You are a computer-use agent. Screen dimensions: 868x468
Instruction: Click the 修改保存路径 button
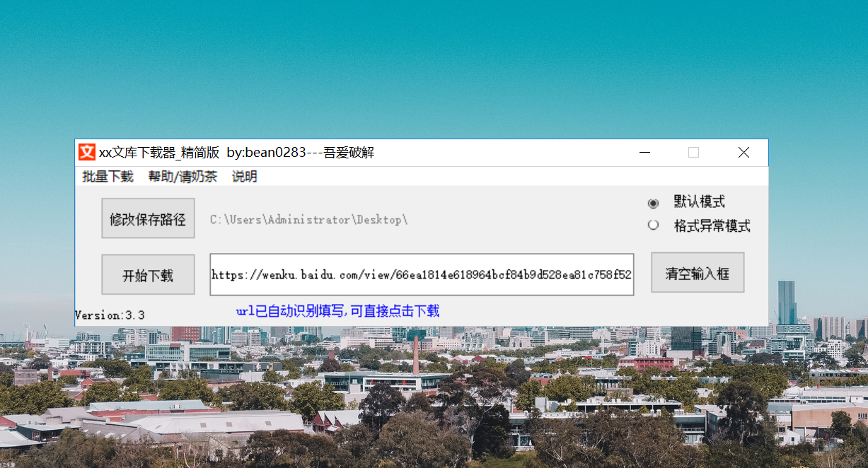(x=148, y=218)
